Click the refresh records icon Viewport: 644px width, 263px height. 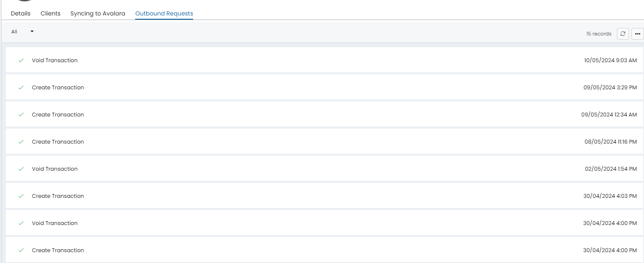pos(623,34)
